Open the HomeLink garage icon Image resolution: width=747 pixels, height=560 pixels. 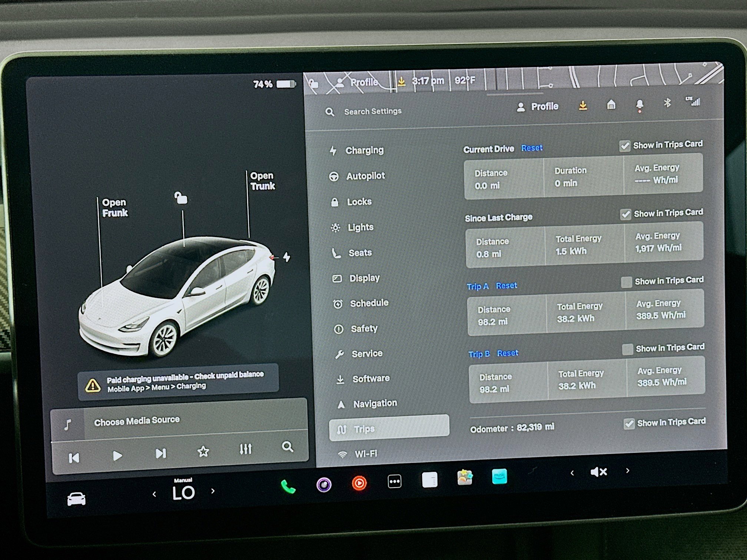[611, 105]
